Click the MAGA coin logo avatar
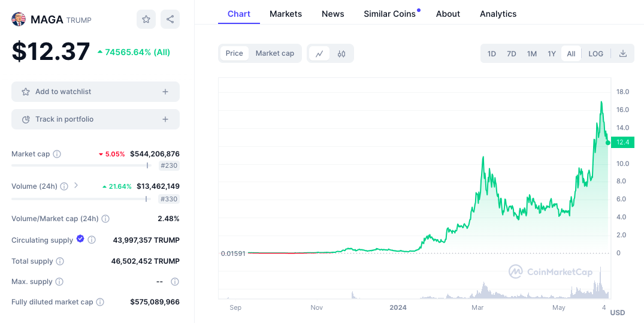 click(19, 19)
